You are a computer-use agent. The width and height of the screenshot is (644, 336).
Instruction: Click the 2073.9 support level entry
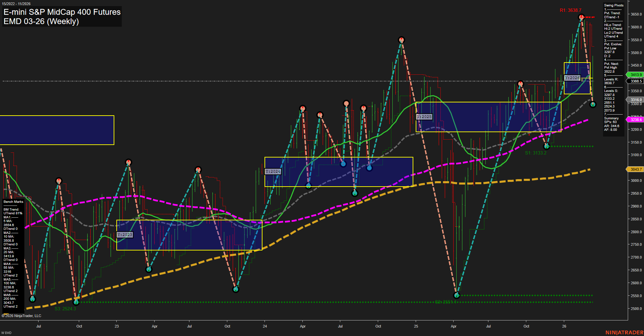pos(609,111)
